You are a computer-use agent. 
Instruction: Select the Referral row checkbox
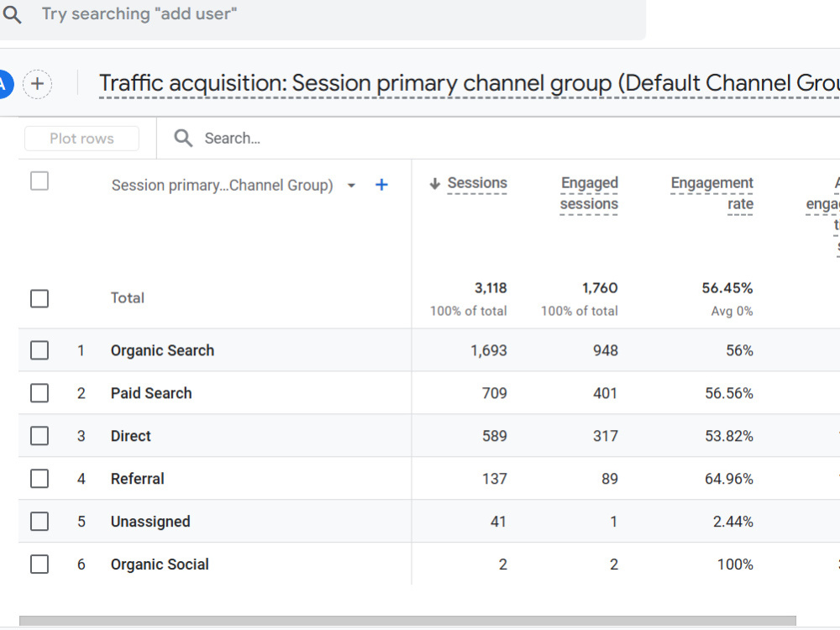pyautogui.click(x=39, y=479)
